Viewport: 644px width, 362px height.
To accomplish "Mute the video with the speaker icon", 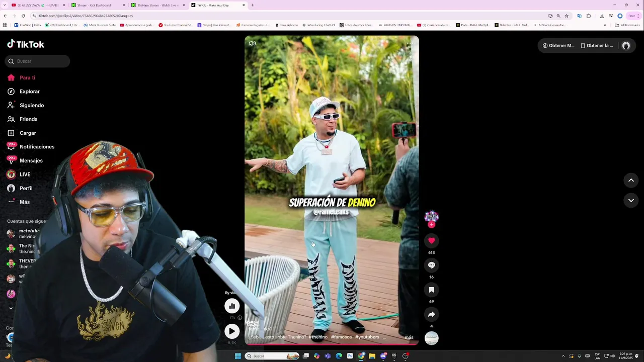I will tap(252, 43).
